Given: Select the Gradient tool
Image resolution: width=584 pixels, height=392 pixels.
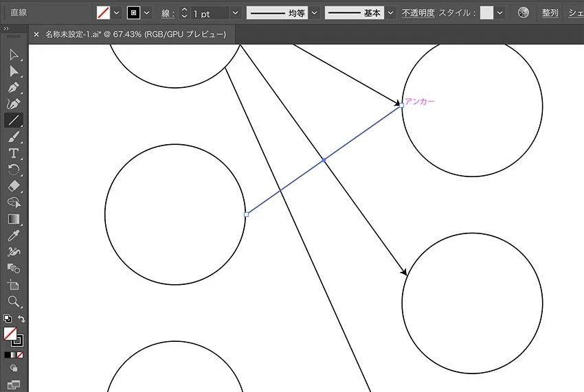Looking at the screenshot, I should click(x=14, y=219).
